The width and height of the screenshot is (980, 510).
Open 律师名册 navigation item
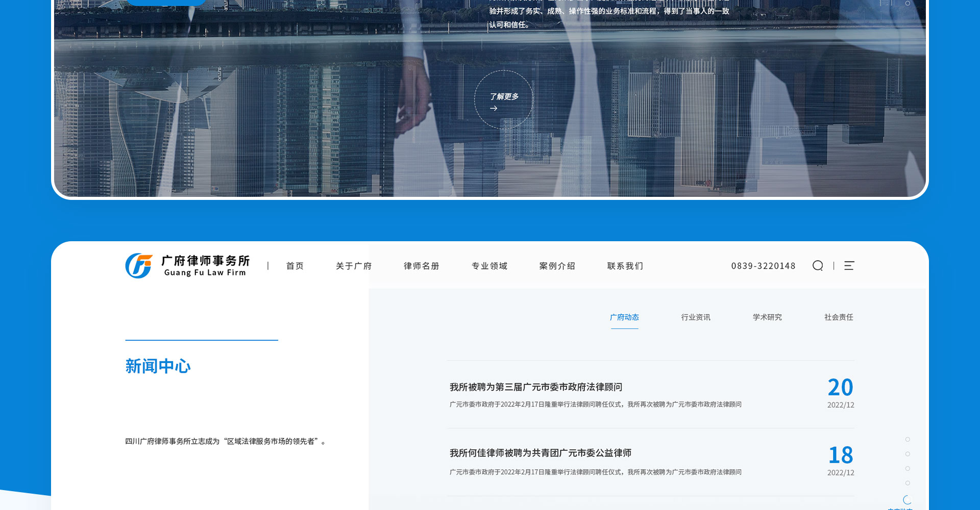pyautogui.click(x=421, y=266)
